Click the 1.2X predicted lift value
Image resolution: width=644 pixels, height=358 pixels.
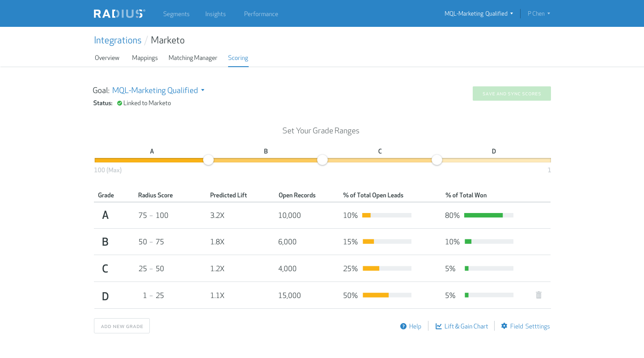217,268
